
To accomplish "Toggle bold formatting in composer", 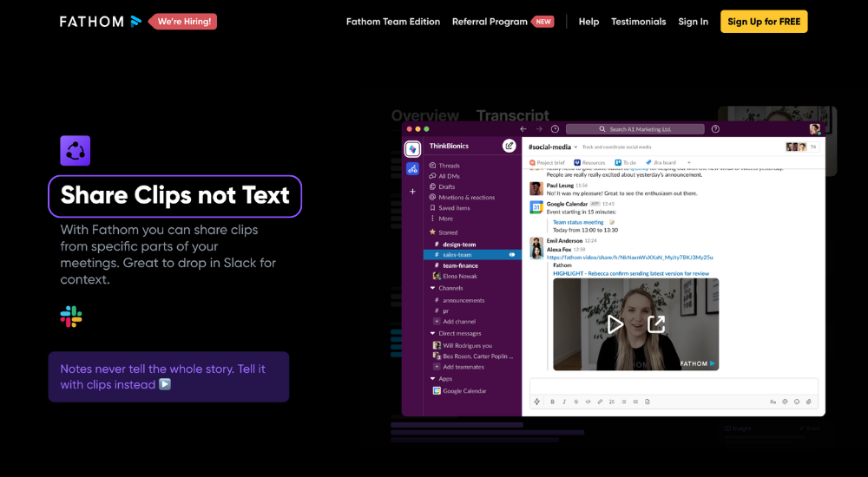I will pyautogui.click(x=552, y=402).
